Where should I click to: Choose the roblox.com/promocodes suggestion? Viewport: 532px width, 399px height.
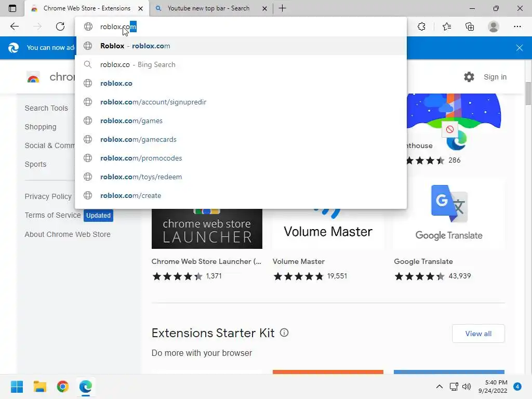241,158
